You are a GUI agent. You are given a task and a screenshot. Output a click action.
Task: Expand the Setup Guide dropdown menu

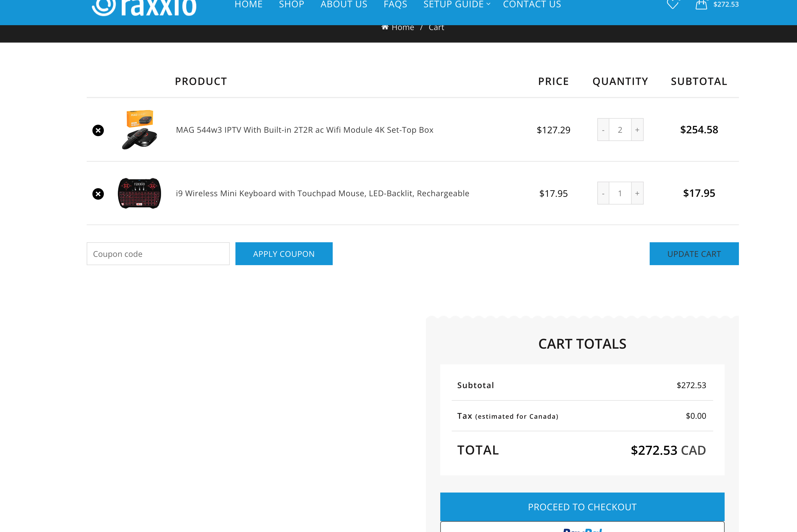456,4
